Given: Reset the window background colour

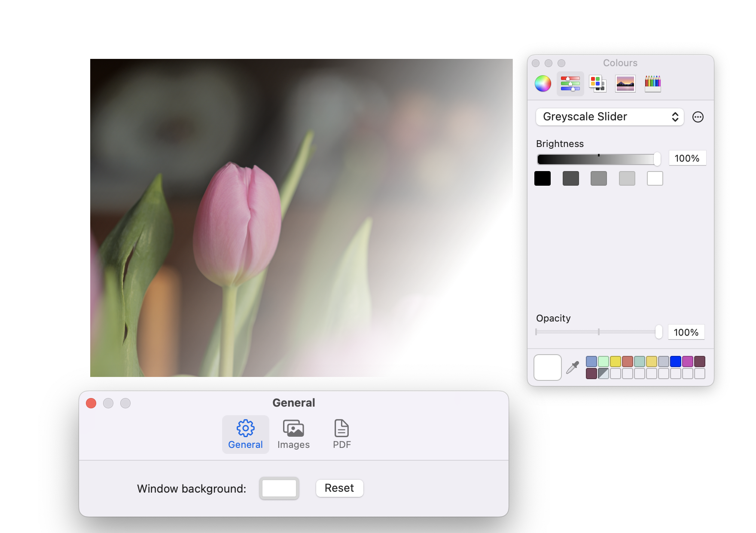Looking at the screenshot, I should click(339, 488).
